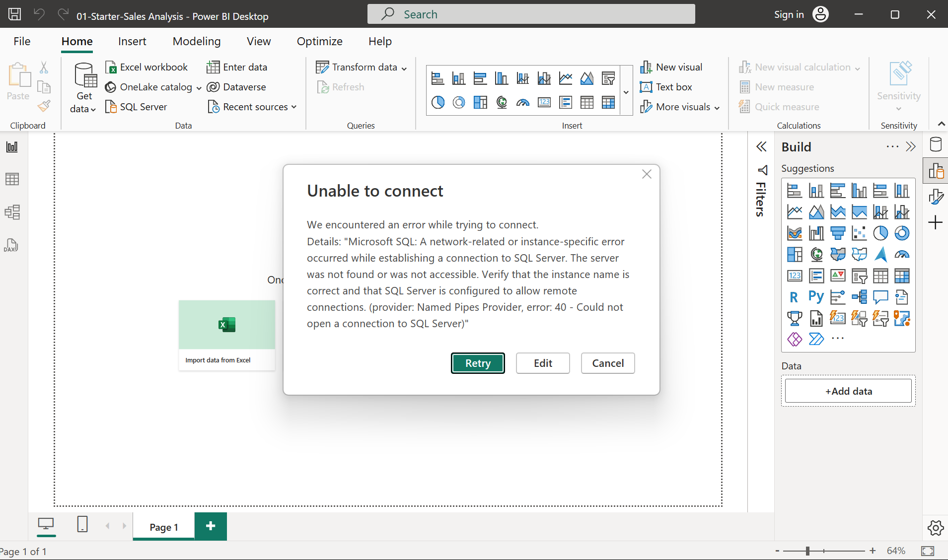Expand the ribbon visuals gallery
The image size is (948, 560).
(x=626, y=92)
